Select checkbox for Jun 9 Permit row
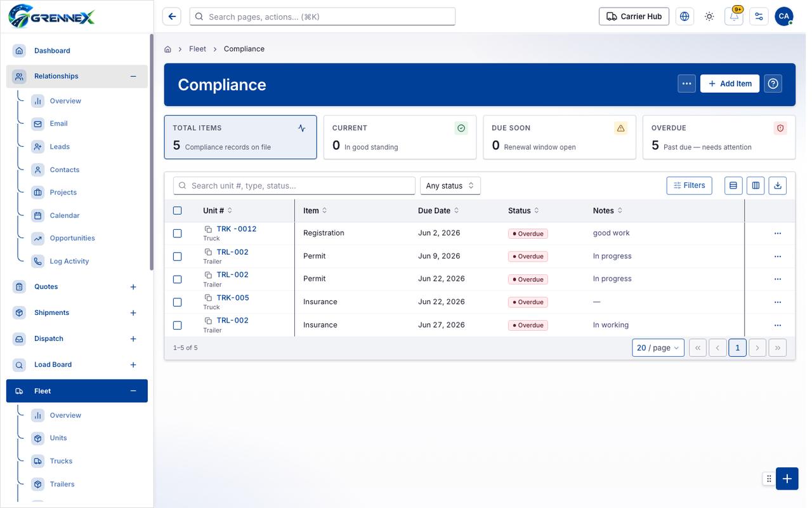Image resolution: width=812 pixels, height=508 pixels. coord(178,257)
